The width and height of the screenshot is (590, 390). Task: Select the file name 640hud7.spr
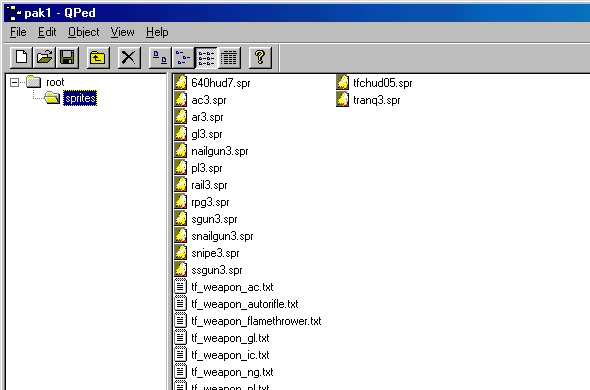coord(220,83)
